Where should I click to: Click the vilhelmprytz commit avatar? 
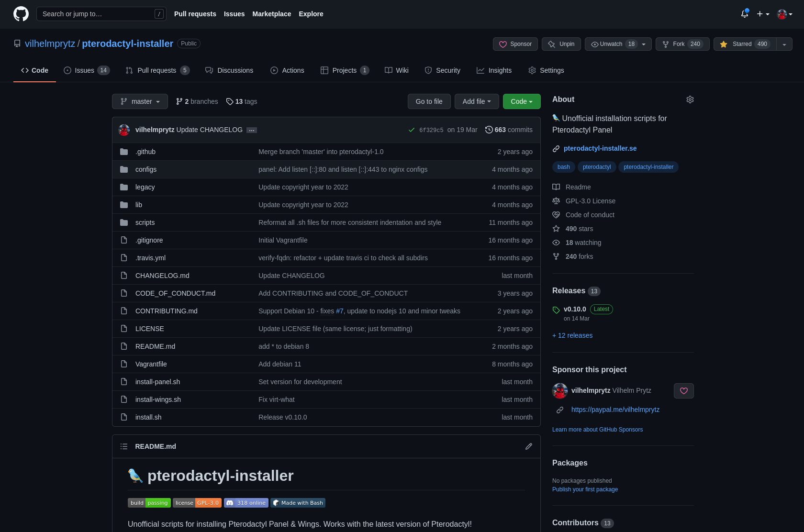click(124, 130)
